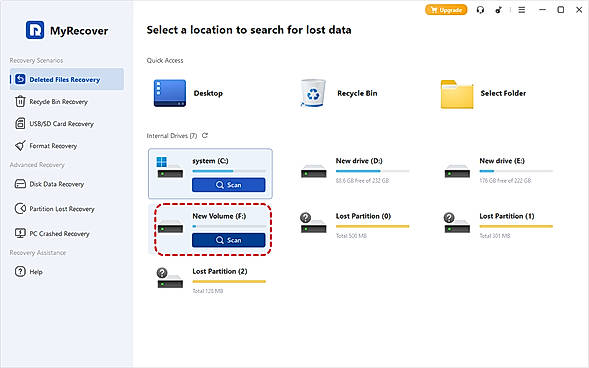
Task: Click the key activation icon
Action: [x=498, y=10]
